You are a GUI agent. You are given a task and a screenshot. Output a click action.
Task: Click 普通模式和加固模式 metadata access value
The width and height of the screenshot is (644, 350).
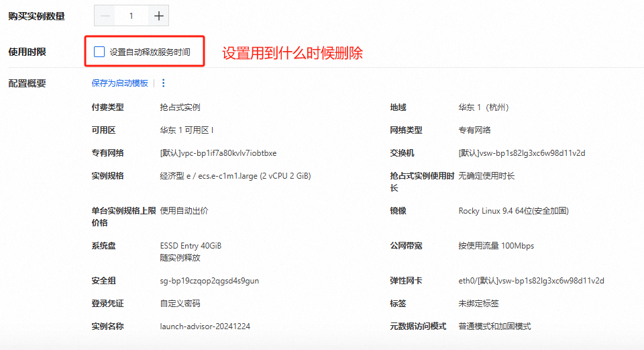coord(494,326)
